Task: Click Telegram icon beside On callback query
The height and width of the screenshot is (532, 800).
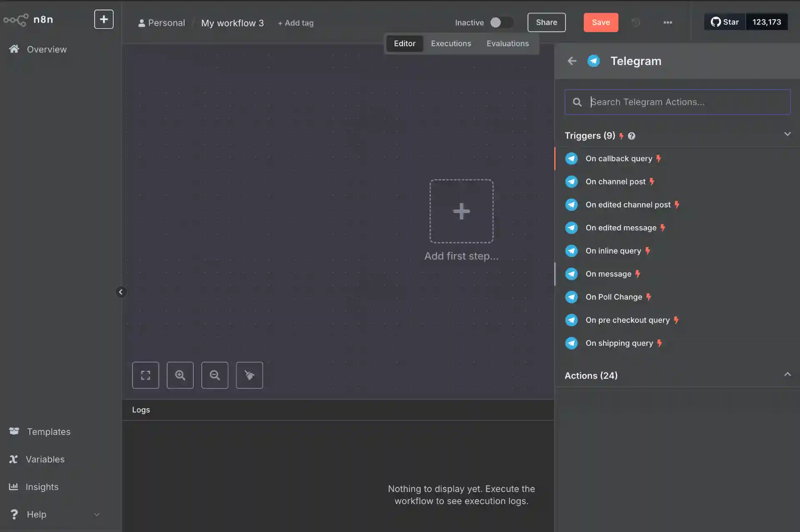Action: pyautogui.click(x=571, y=159)
